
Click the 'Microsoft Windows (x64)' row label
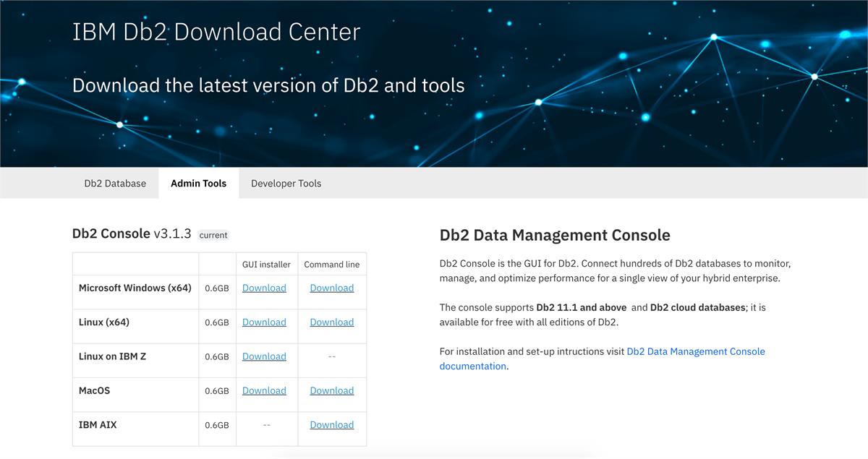pyautogui.click(x=135, y=288)
